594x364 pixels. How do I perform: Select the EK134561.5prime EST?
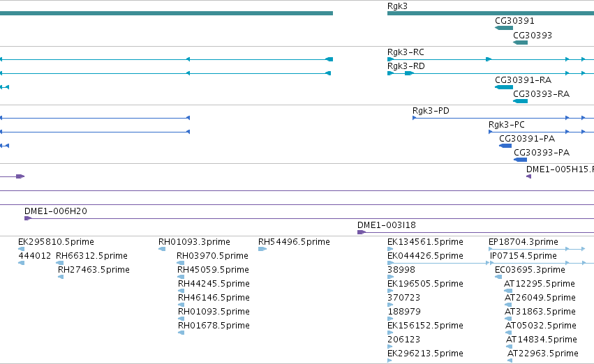tap(390, 249)
